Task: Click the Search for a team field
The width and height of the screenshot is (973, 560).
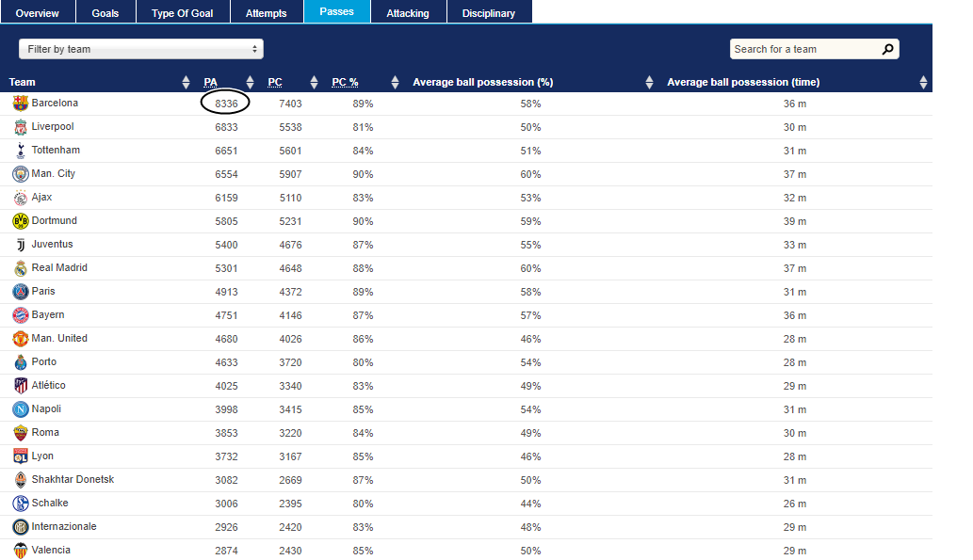Action: (x=803, y=49)
